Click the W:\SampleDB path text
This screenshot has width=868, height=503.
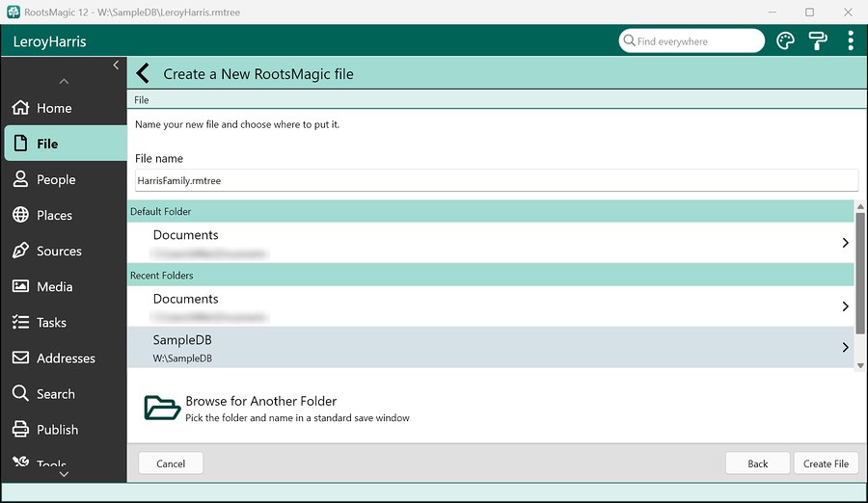click(x=182, y=358)
